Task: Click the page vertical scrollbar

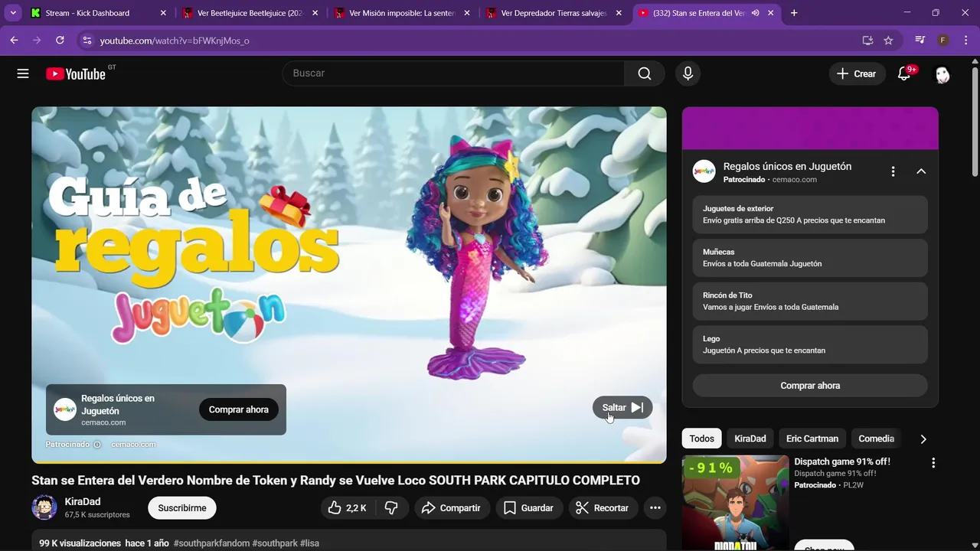Action: [x=975, y=122]
